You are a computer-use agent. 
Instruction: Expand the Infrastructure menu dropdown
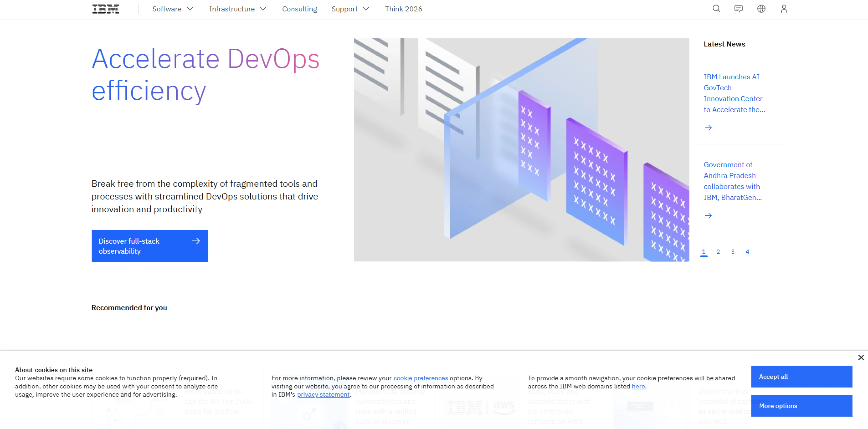point(237,9)
